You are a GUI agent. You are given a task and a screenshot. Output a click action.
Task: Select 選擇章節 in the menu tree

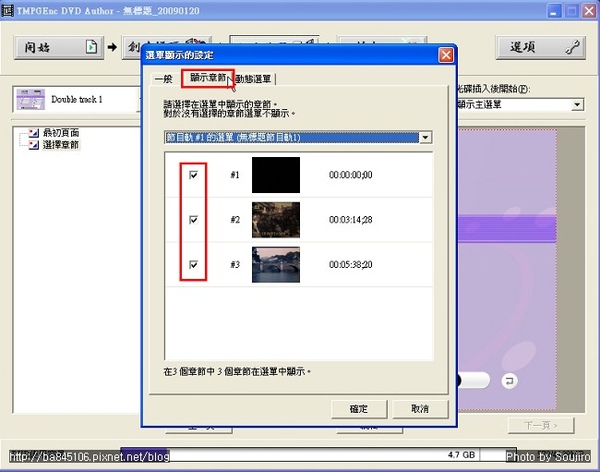(x=61, y=145)
